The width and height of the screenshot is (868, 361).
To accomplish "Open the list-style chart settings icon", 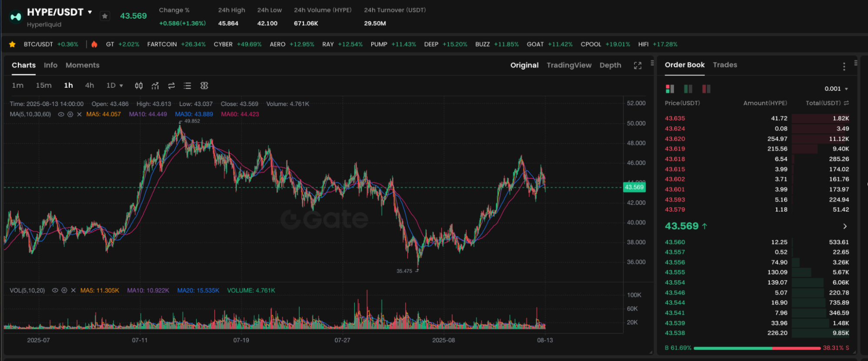I will coord(187,86).
